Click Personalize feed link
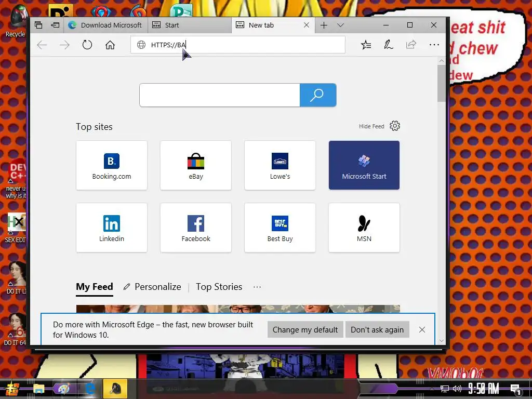 152,287
